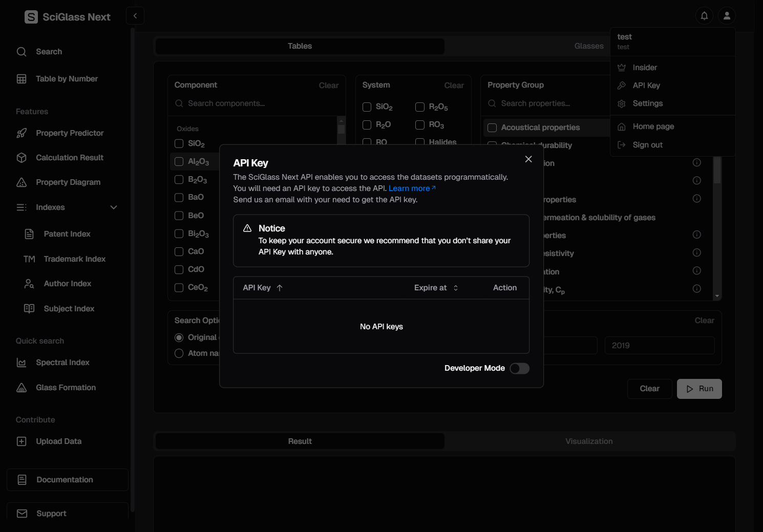
Task: Select the Atom name radio option
Action: click(x=179, y=353)
